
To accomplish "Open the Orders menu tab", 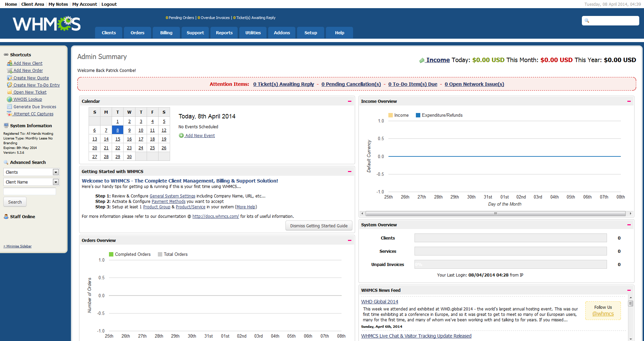I will pos(137,33).
